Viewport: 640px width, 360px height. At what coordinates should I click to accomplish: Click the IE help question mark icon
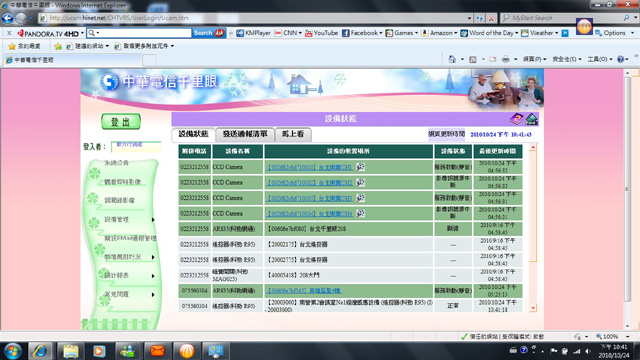click(x=620, y=60)
